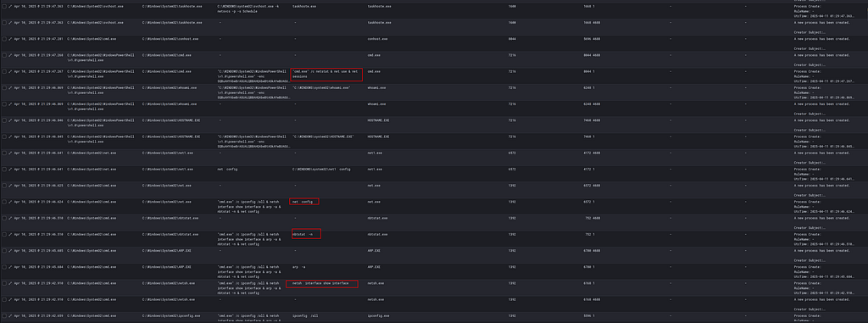Expand the 21:29:47.267 netstat command row
868x323 pixels.
pos(10,71)
